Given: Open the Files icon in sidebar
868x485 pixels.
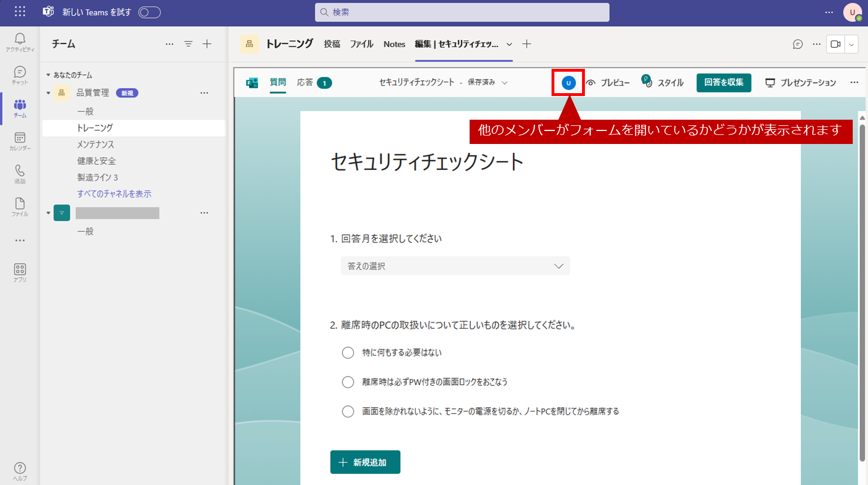Looking at the screenshot, I should 20,207.
